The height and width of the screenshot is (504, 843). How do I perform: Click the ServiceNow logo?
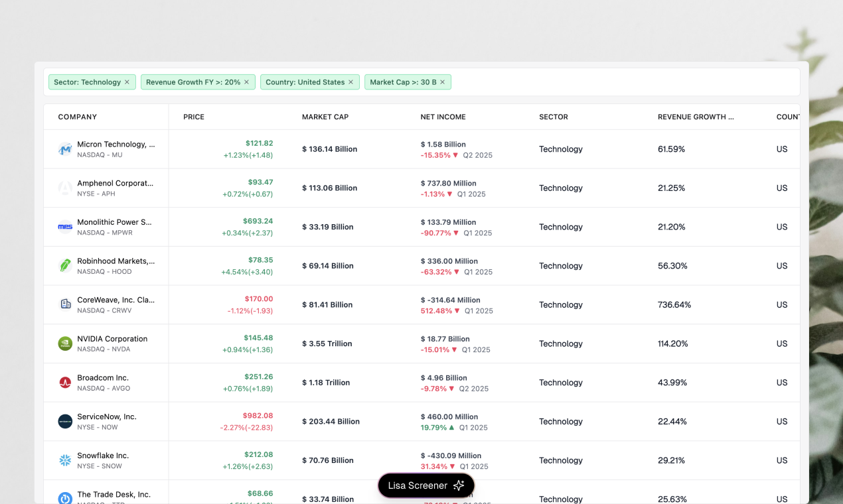tap(65, 422)
